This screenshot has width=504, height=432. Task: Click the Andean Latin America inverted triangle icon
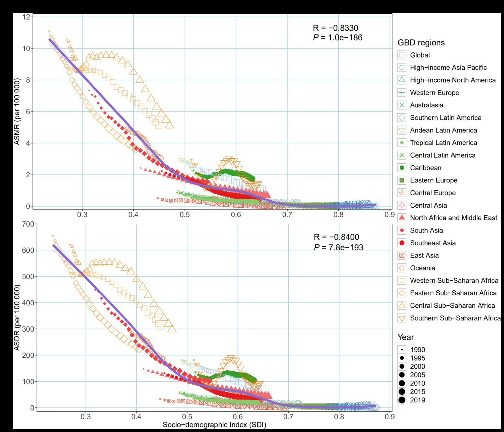click(x=402, y=131)
